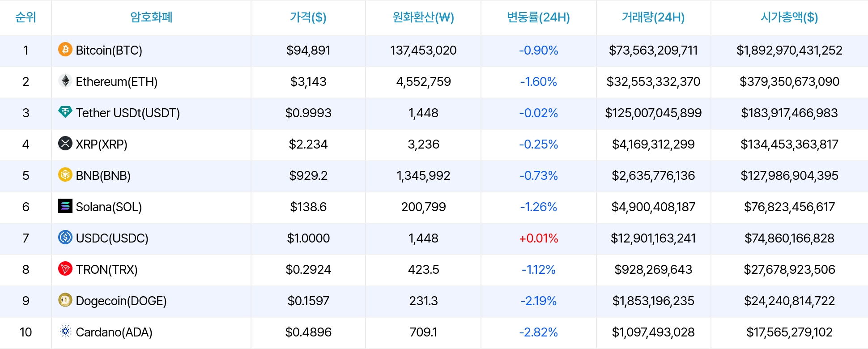Click the USDC blue logo icon
Viewport: 868px width, 349px height.
click(65, 237)
